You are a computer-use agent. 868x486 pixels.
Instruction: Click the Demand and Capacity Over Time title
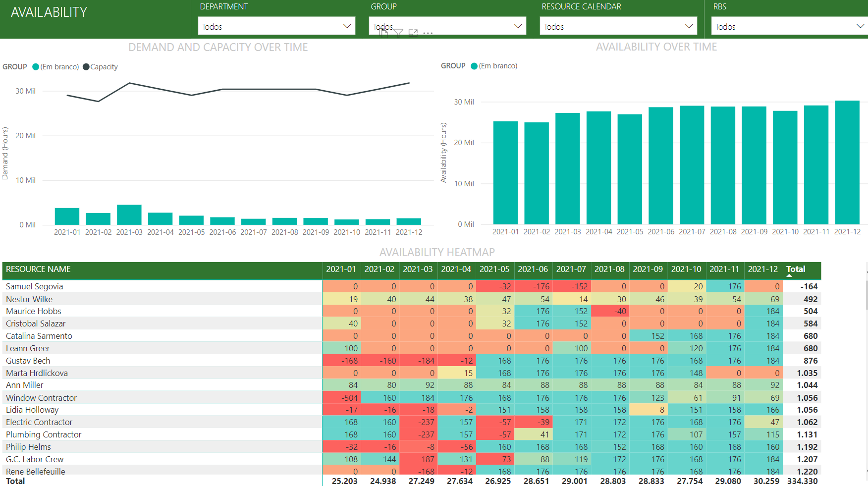[218, 47]
